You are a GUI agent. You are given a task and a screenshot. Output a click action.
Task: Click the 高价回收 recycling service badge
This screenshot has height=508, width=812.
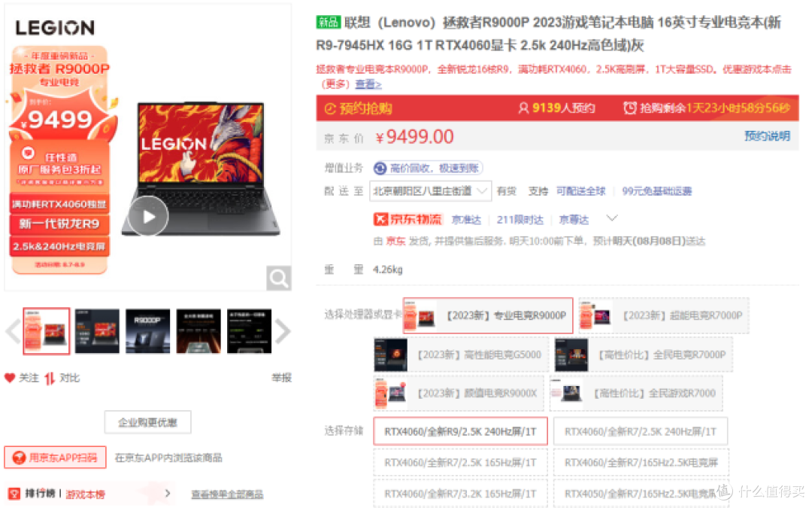[428, 168]
